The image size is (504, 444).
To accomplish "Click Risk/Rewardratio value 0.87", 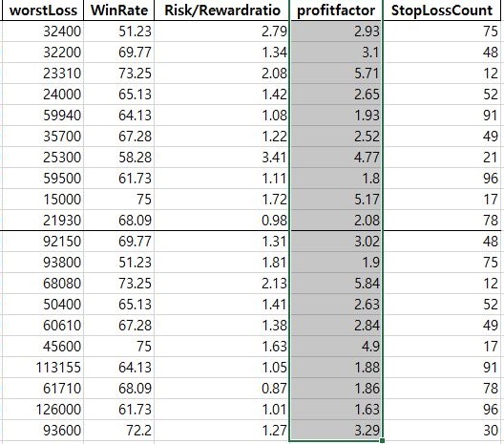I will click(222, 388).
